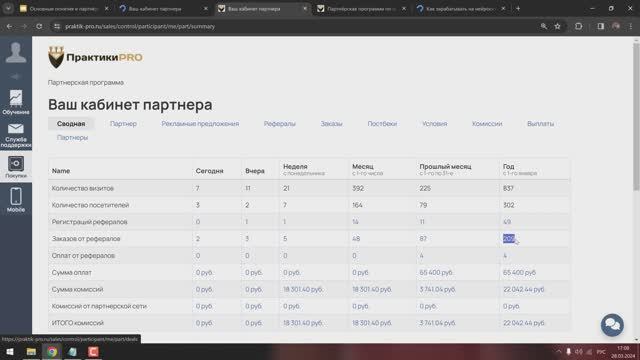Screen dimensions: 640x360
Task: Open the Постбеки tab
Action: [x=382, y=124]
